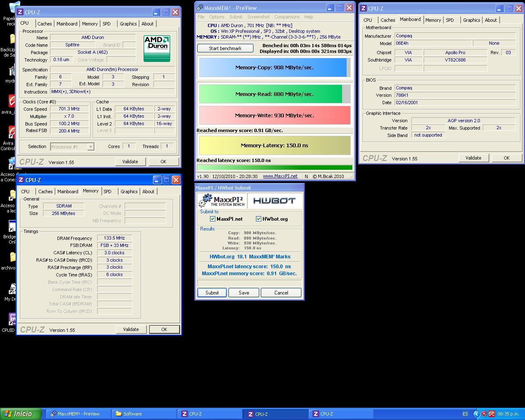Click the Core Speed 701.3 MHz field
Image resolution: width=525 pixels, height=420 pixels.
pyautogui.click(x=69, y=109)
